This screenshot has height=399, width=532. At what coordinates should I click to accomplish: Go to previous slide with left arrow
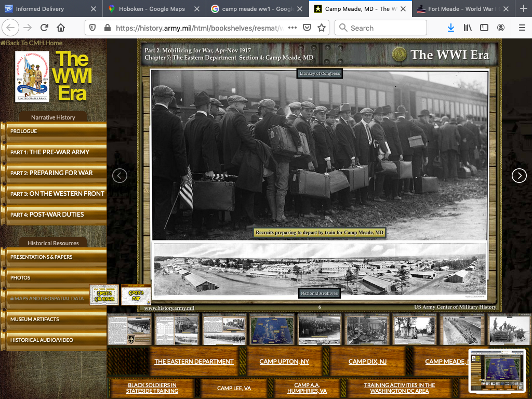[119, 176]
